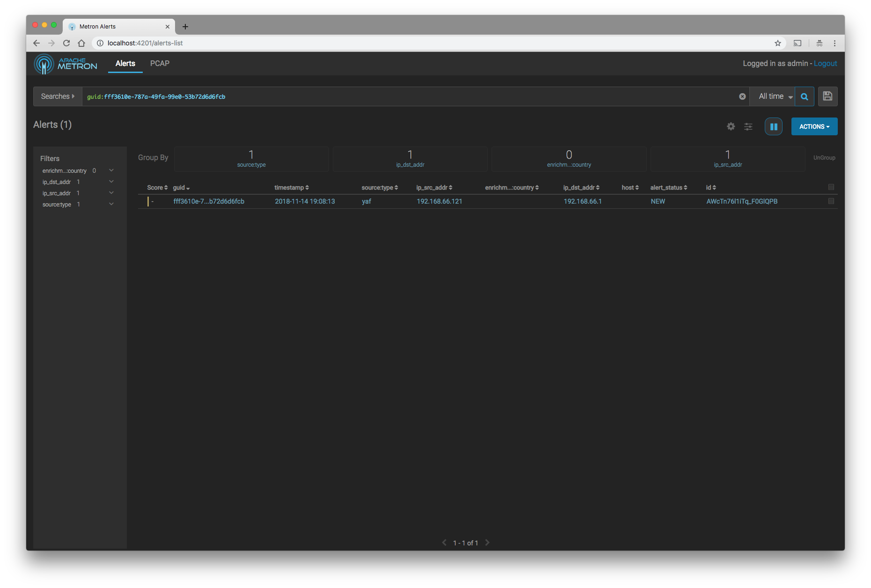Open the ACTIONS menu
This screenshot has width=871, height=588.
click(814, 126)
